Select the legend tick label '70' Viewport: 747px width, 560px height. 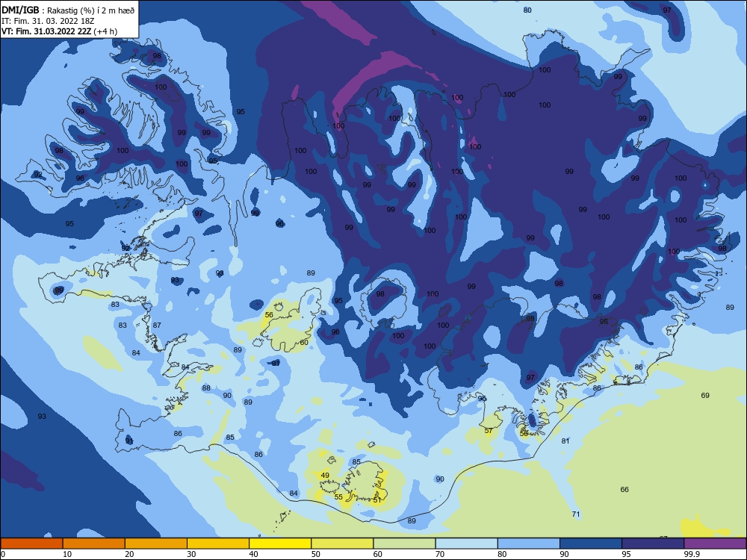click(440, 554)
